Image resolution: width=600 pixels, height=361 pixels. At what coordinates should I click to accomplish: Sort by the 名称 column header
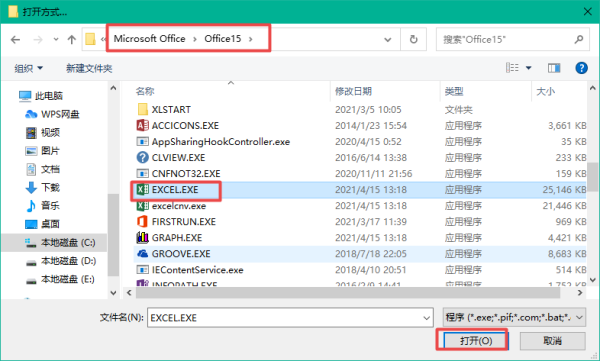tap(145, 91)
